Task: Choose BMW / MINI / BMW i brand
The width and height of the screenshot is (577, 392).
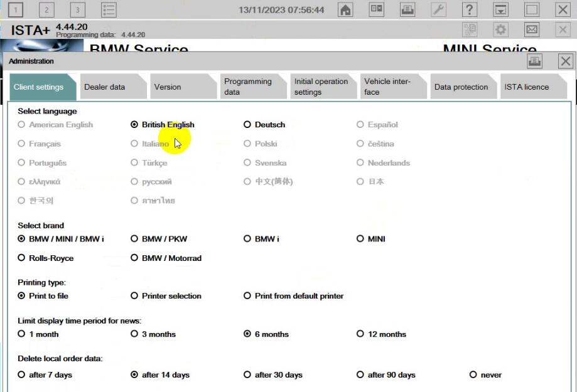Action: pyautogui.click(x=61, y=239)
